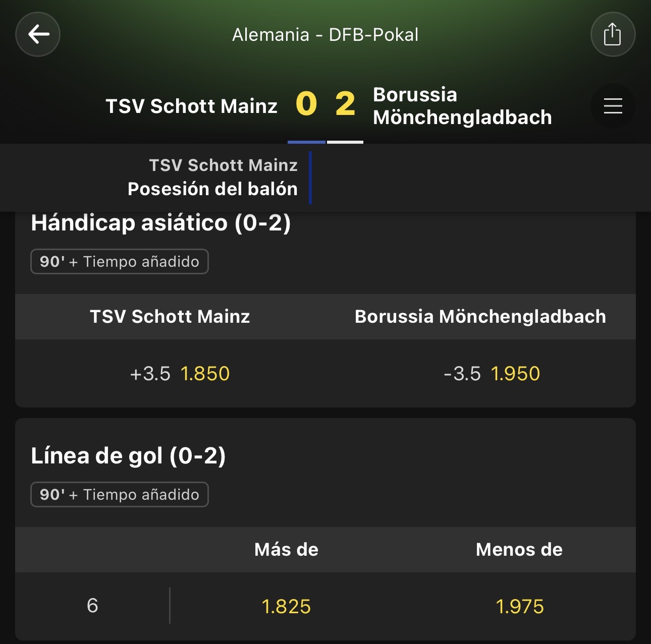Screen dimensions: 651x644
Task: Select Borussia Mönchengladbach -3.5 at 1.950
Action: pyautogui.click(x=480, y=374)
